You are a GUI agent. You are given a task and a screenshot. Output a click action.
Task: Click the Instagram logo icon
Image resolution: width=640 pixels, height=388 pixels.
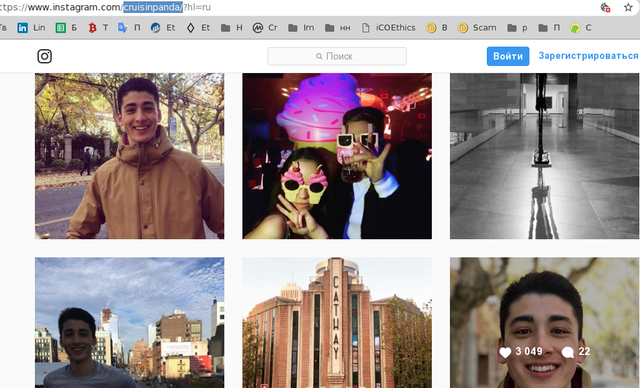coord(44,56)
